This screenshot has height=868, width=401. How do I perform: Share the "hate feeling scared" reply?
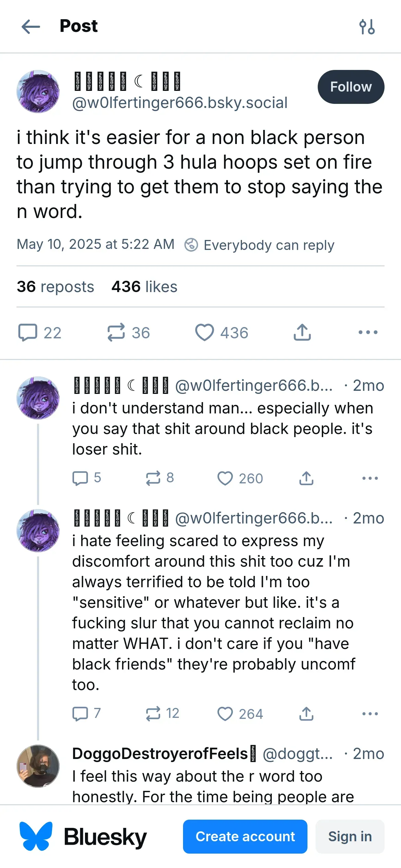click(306, 714)
